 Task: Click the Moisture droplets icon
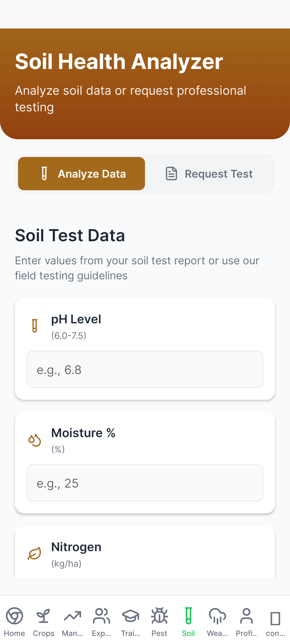(x=35, y=440)
